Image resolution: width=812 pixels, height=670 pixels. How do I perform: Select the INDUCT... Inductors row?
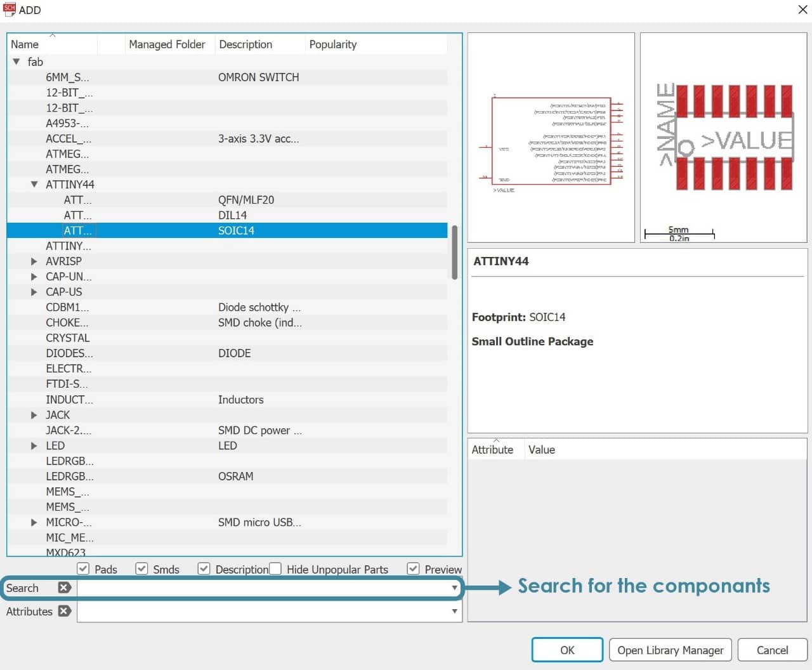[x=227, y=400]
